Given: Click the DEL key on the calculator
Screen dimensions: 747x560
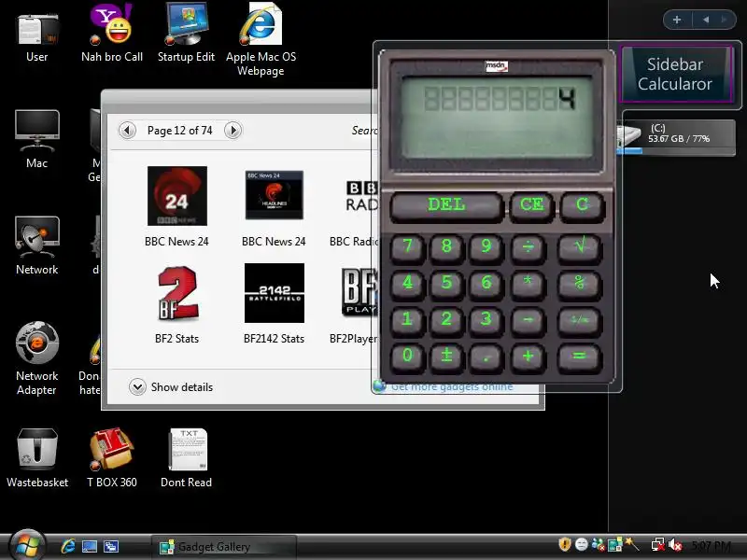Looking at the screenshot, I should (446, 206).
